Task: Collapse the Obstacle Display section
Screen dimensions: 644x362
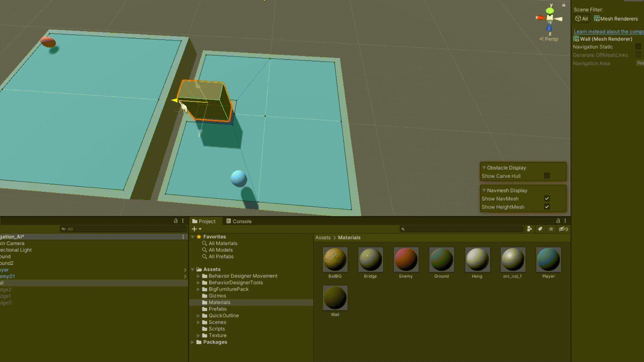Action: pyautogui.click(x=484, y=168)
